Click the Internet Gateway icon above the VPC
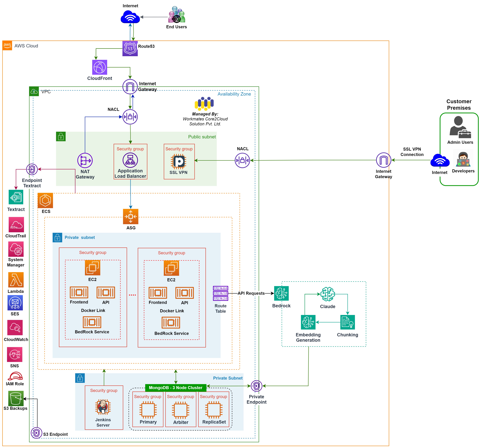This screenshot has width=481, height=448. tap(130, 87)
